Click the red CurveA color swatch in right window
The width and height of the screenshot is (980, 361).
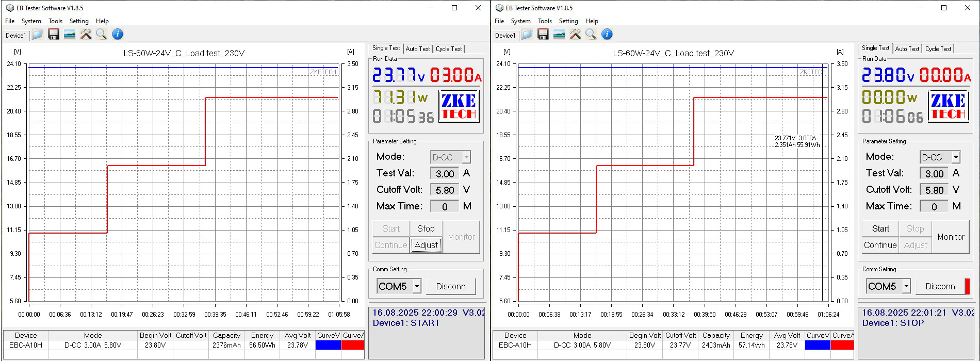[x=842, y=345]
